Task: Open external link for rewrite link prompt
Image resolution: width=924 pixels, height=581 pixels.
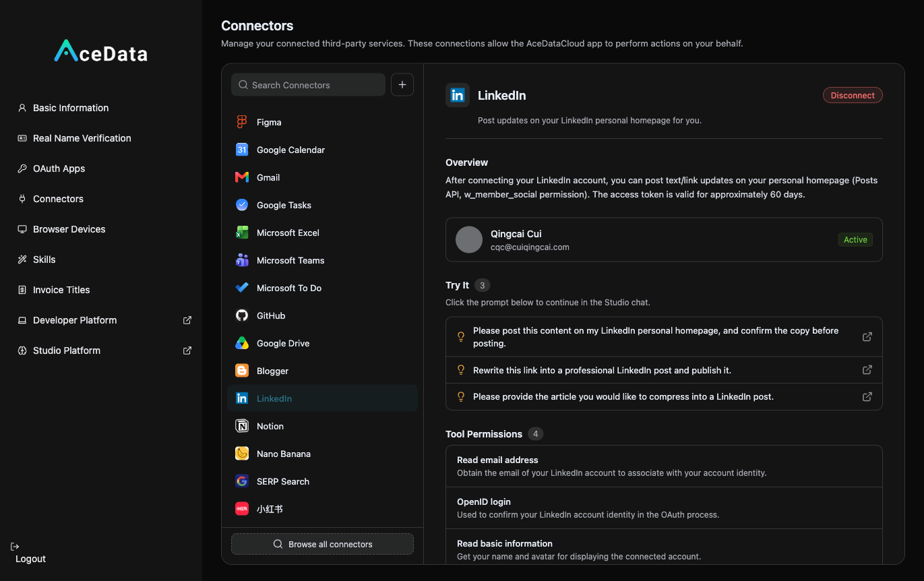Action: [x=867, y=370]
